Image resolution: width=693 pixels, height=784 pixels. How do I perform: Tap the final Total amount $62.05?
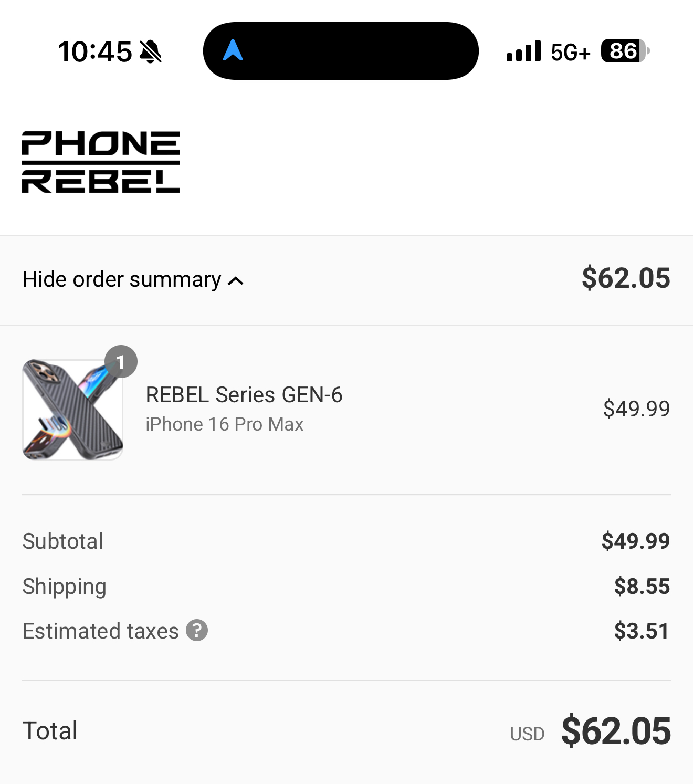[616, 730]
